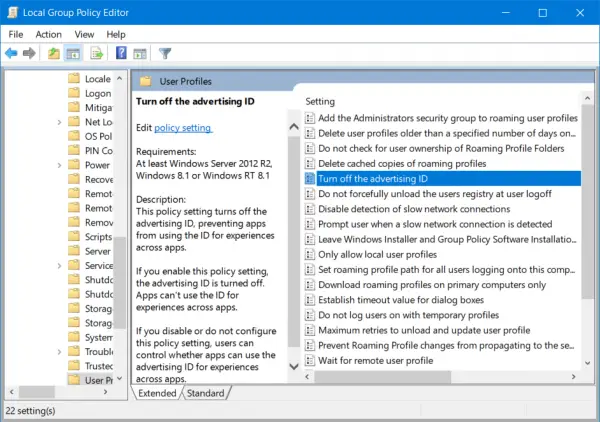Click the folder icon beside Scripts
Image resolution: width=600 pixels, height=422 pixels.
pyautogui.click(x=74, y=236)
